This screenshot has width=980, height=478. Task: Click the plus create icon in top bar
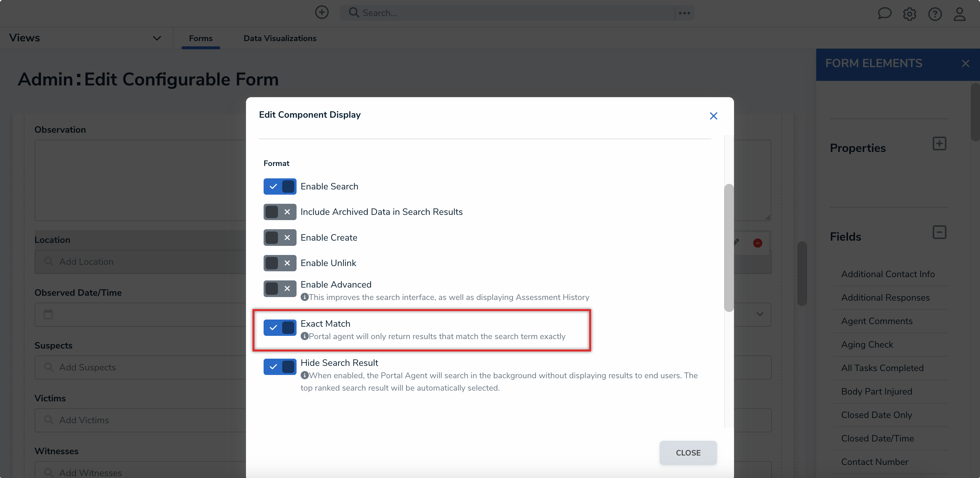[321, 12]
